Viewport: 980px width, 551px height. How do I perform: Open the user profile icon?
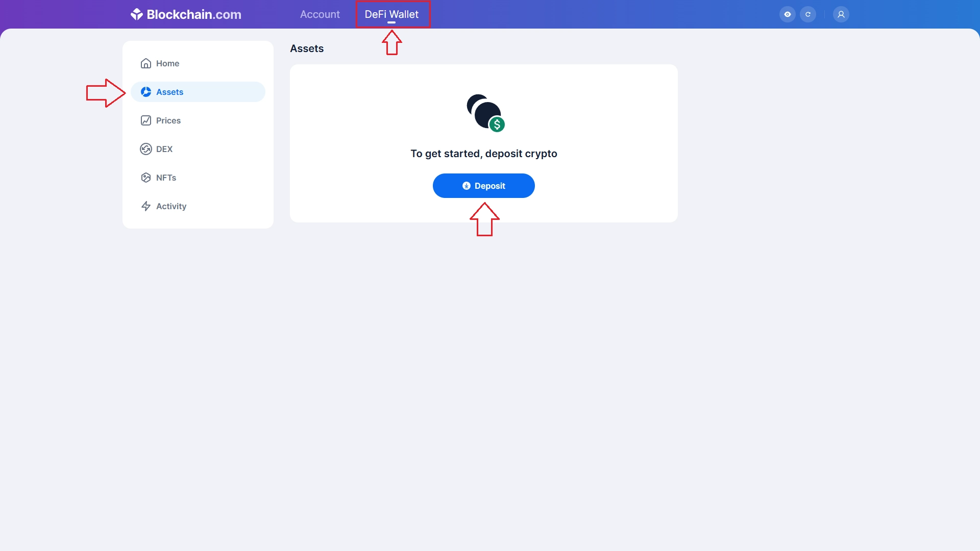point(841,14)
